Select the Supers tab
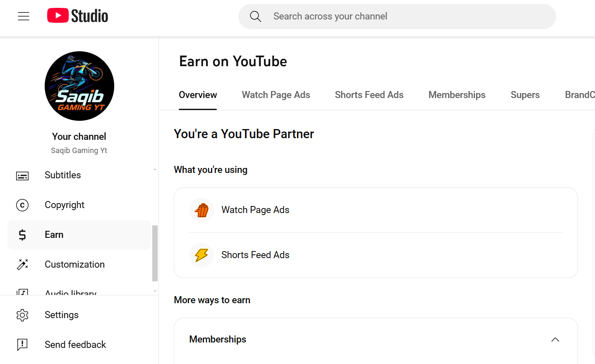The height and width of the screenshot is (364, 595). pyautogui.click(x=525, y=95)
